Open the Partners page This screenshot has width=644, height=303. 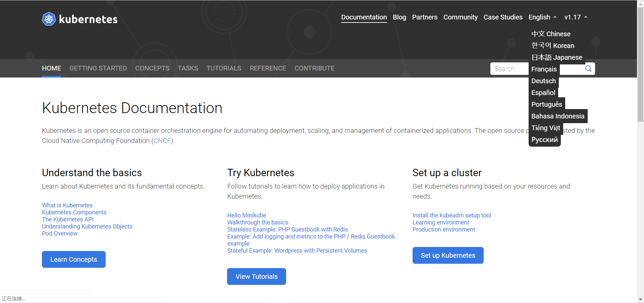(x=425, y=17)
